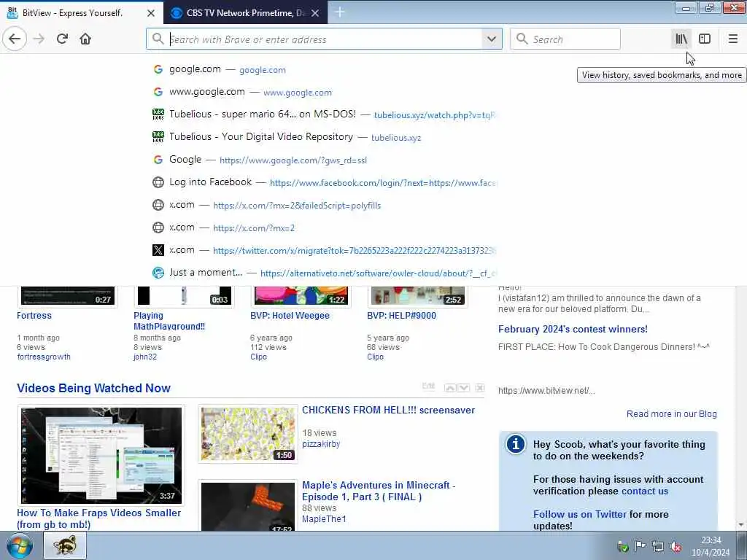The width and height of the screenshot is (747, 560).
Task: Reload the current page
Action: [x=62, y=39]
